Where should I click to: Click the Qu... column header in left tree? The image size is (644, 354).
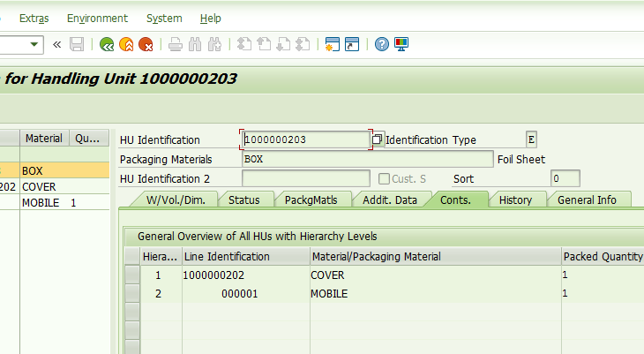coord(89,138)
